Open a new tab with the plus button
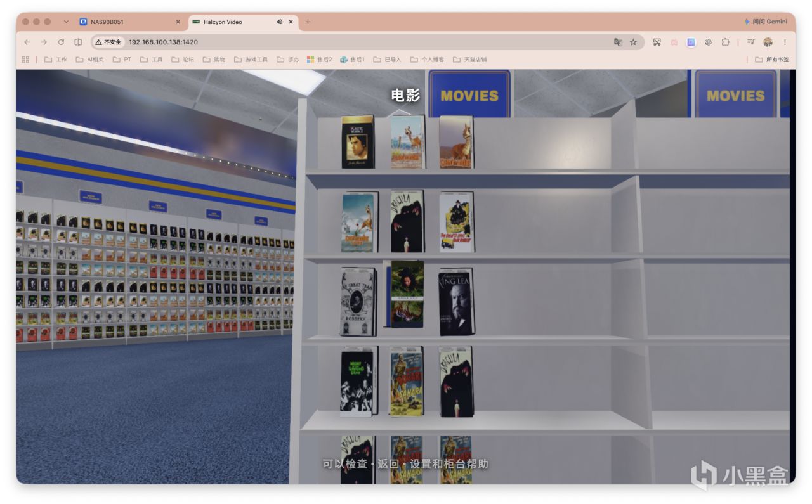 pyautogui.click(x=308, y=22)
